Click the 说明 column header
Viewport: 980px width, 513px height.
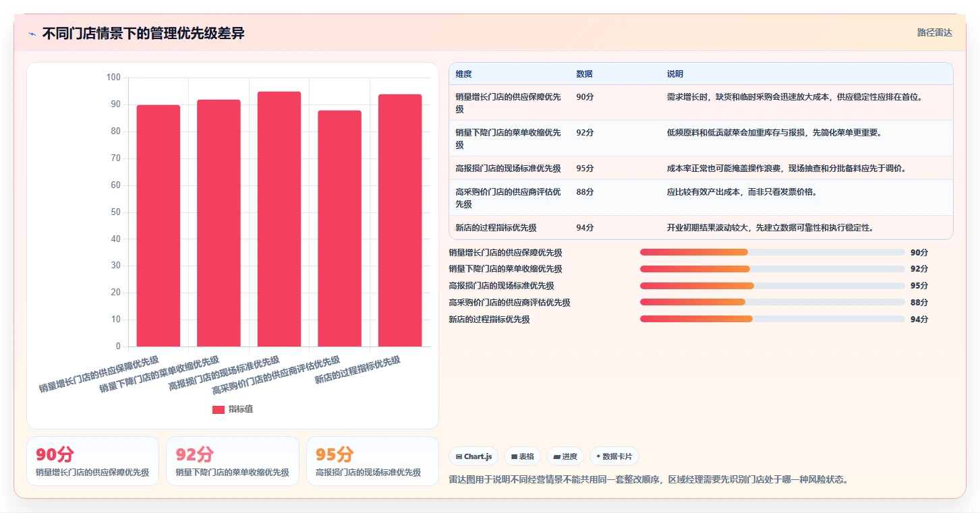(675, 74)
